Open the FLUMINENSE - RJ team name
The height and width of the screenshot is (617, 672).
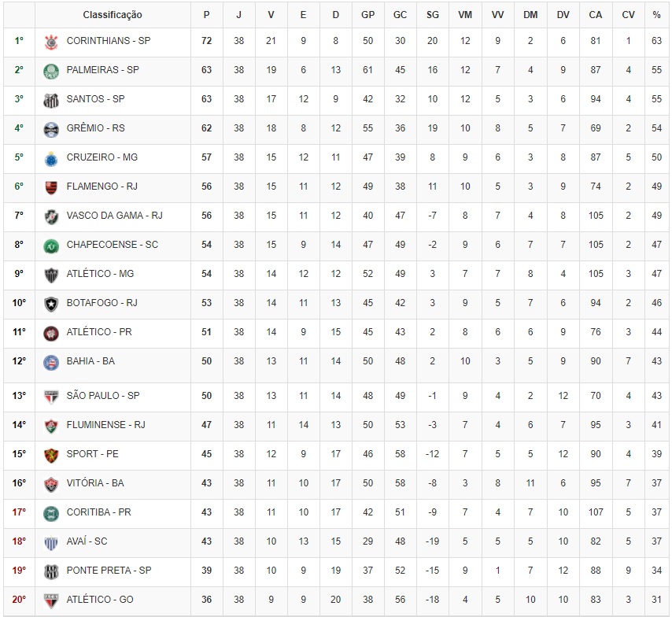[x=106, y=424]
